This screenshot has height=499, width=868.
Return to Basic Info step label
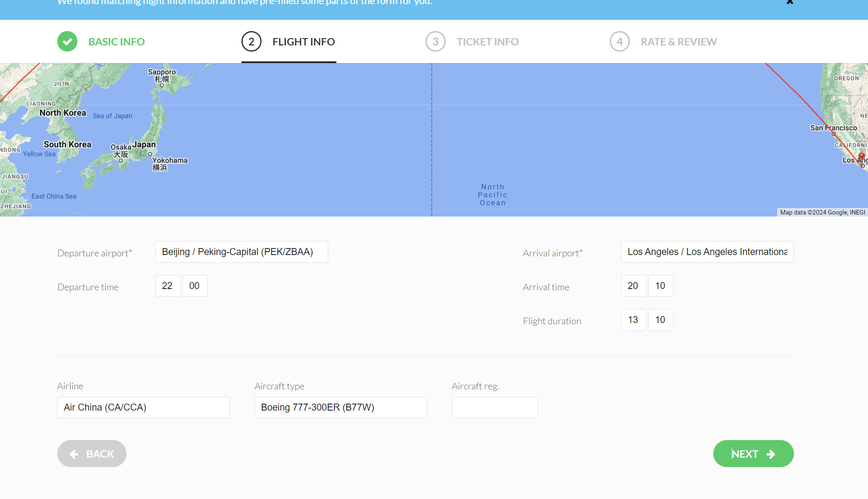[116, 42]
